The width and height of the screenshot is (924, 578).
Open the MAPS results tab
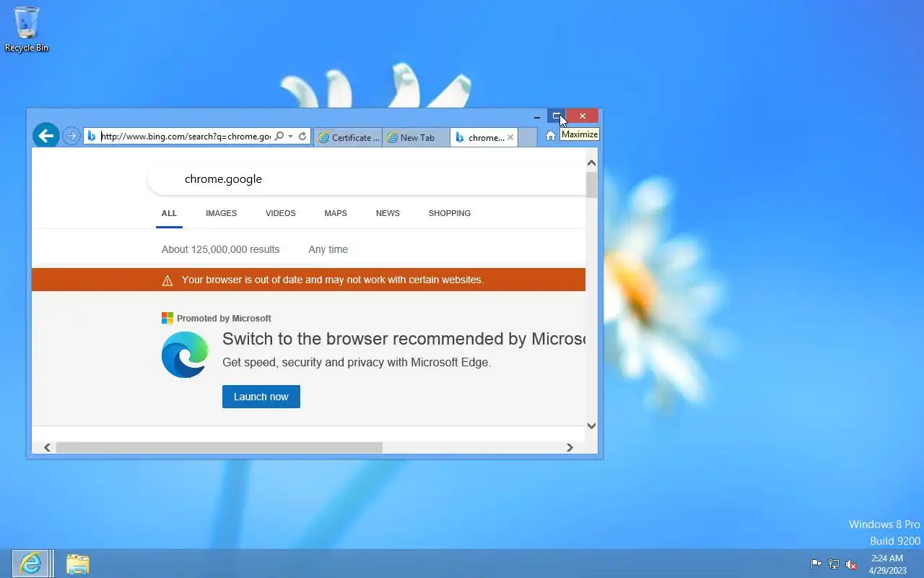pos(336,213)
